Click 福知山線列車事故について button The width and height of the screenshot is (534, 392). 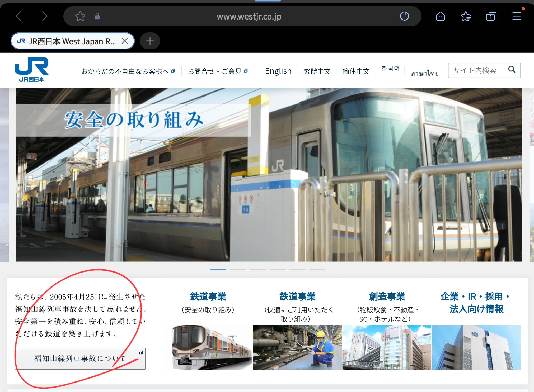[x=80, y=358]
